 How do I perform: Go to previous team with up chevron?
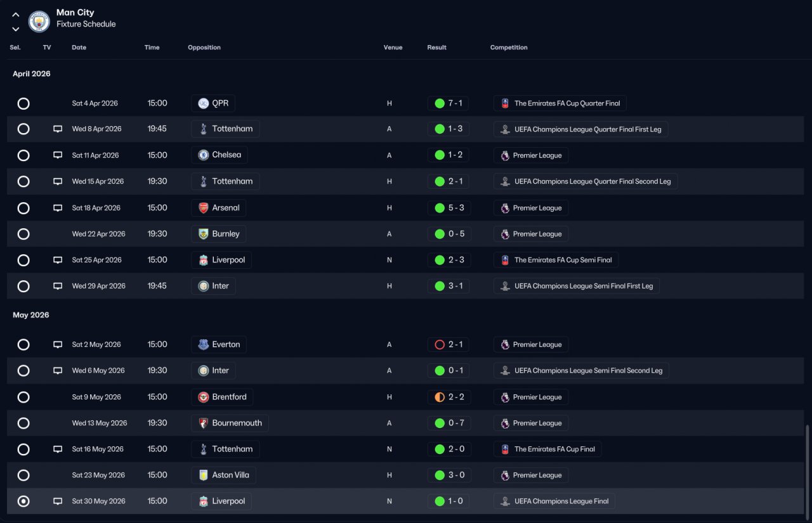pyautogui.click(x=16, y=15)
